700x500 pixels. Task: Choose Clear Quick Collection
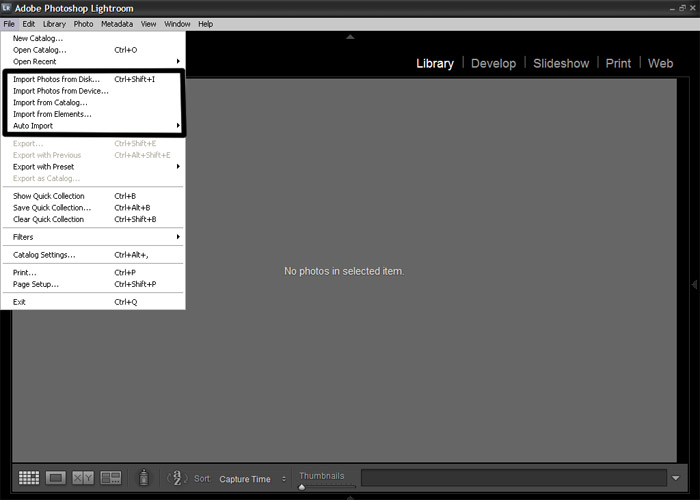click(x=93, y=220)
